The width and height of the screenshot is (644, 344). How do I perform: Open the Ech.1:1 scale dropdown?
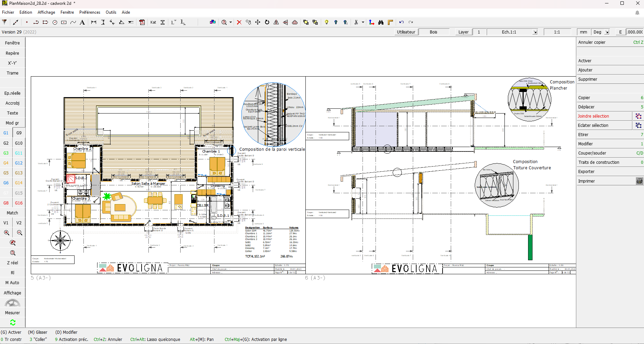[535, 32]
